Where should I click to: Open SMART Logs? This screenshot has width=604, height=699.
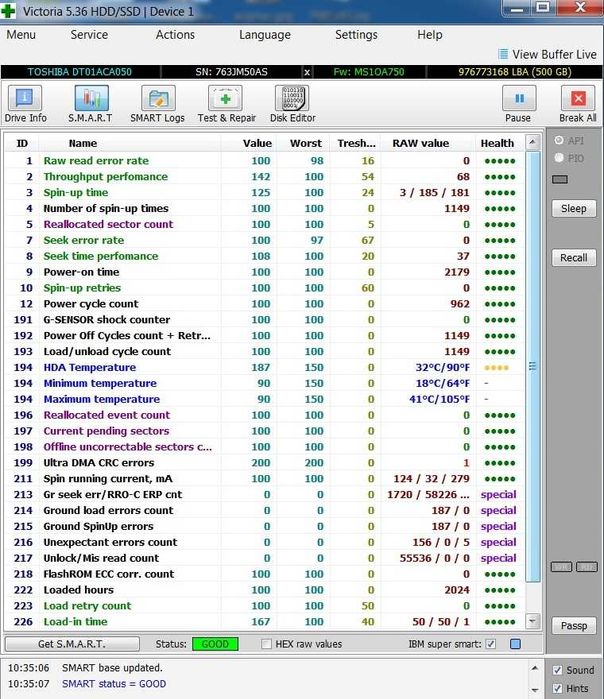pos(157,104)
